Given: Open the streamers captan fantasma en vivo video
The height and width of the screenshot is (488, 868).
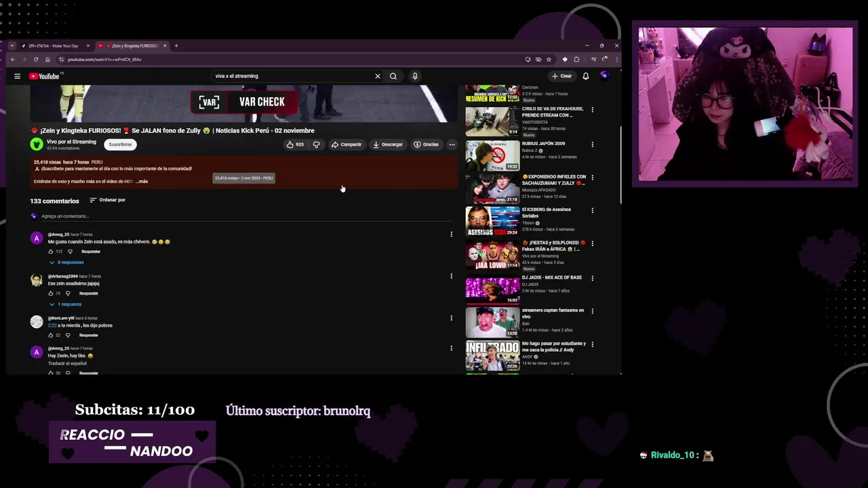Looking at the screenshot, I should tap(492, 323).
